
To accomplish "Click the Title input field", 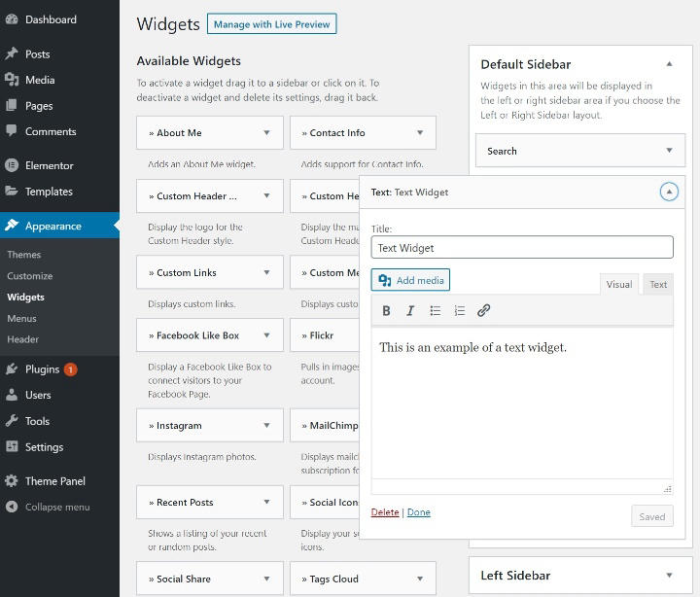I will (522, 247).
